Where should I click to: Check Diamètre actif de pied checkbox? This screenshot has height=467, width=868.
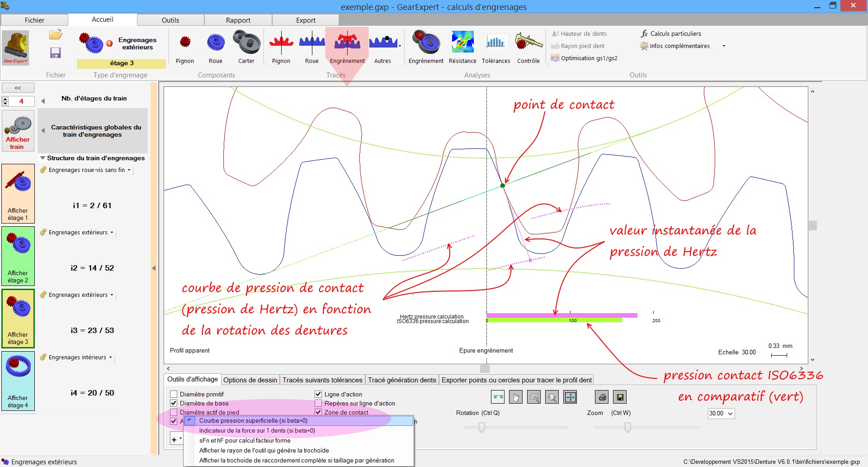174,412
